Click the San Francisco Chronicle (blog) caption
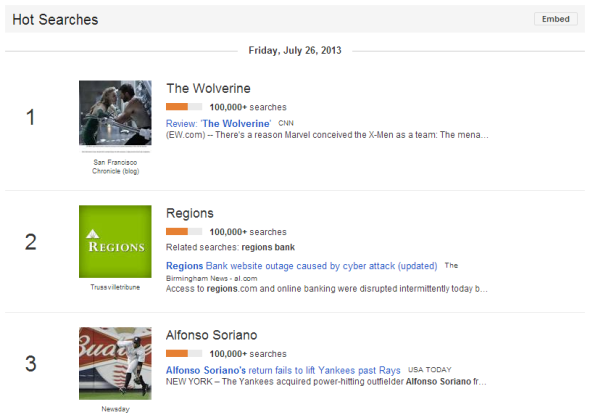Viewport: 590px width, 415px height. coord(115,167)
